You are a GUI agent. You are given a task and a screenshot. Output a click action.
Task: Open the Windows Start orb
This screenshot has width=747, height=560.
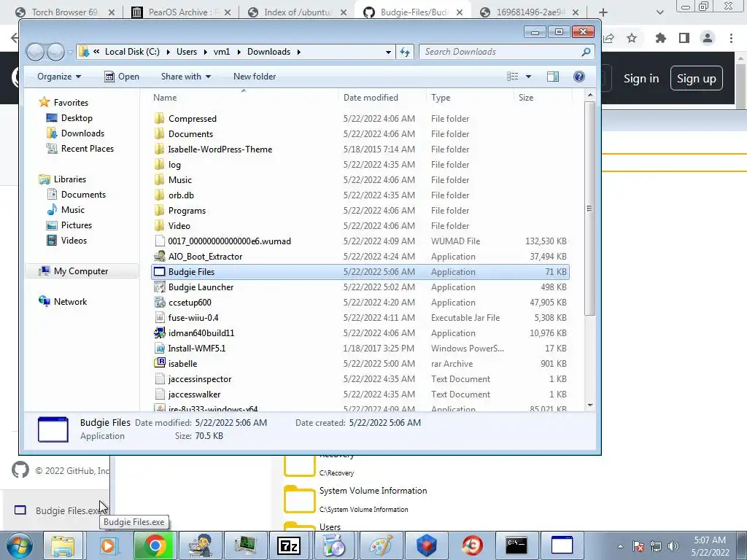click(x=19, y=545)
